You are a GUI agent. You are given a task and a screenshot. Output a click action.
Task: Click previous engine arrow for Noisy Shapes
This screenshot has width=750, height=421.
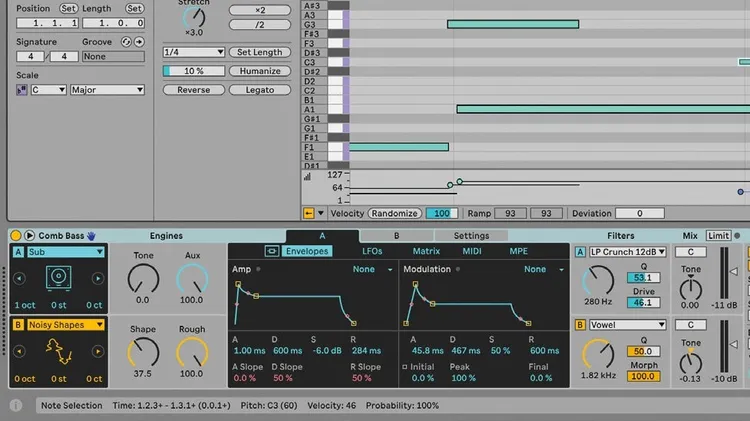(19, 352)
